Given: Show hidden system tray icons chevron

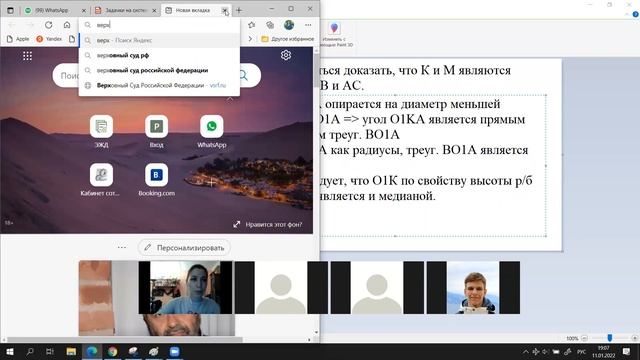Looking at the screenshot, I should click(526, 351).
